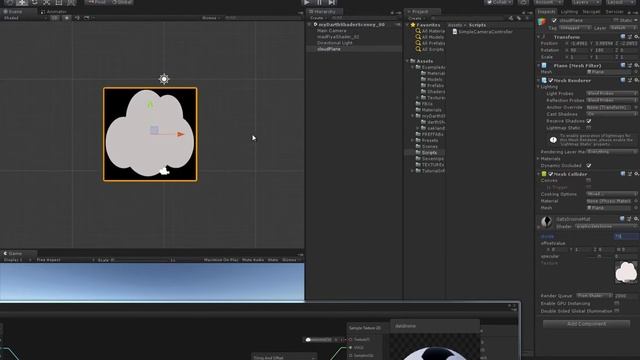Image resolution: width=640 pixels, height=360 pixels.
Task: Toggle the Static checkbox in Inspector
Action: tap(616, 20)
